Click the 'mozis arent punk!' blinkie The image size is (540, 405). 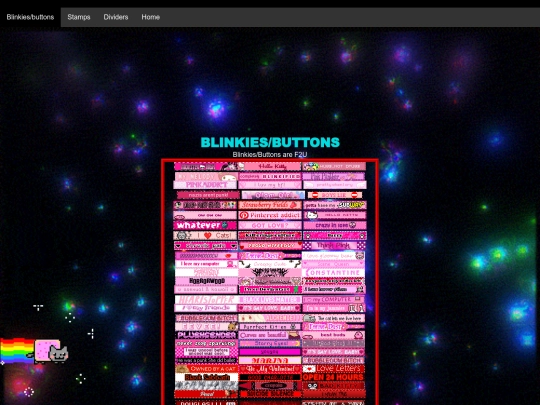[208, 195]
